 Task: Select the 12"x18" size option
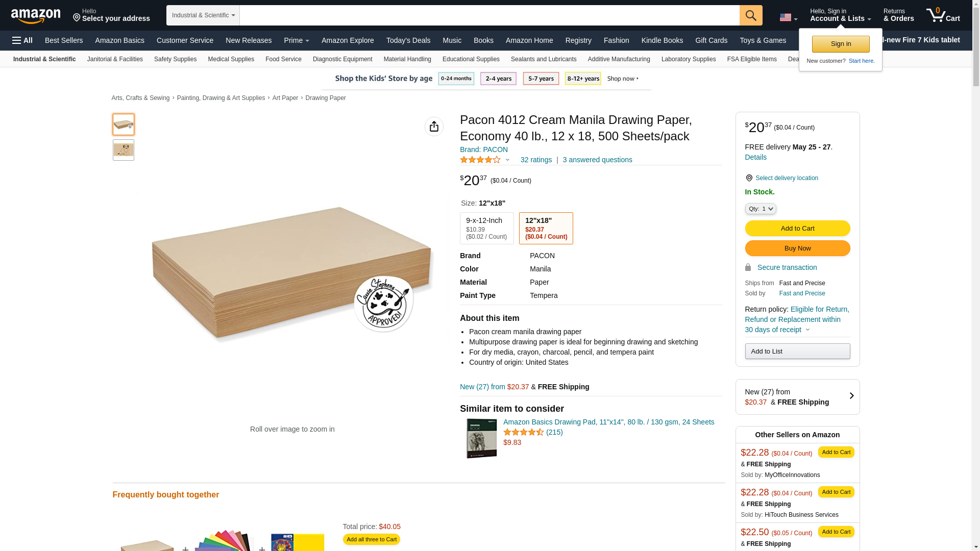(x=546, y=228)
